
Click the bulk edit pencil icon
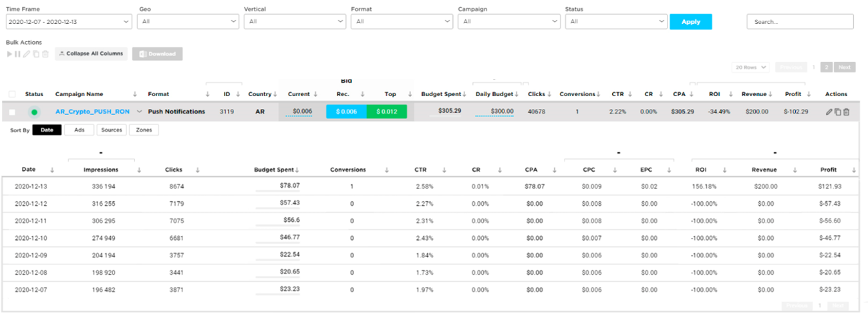27,53
